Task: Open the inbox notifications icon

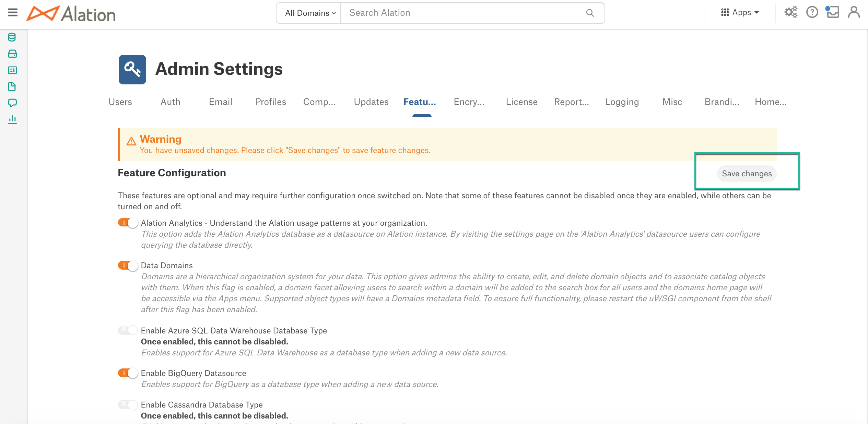Action: 833,12
